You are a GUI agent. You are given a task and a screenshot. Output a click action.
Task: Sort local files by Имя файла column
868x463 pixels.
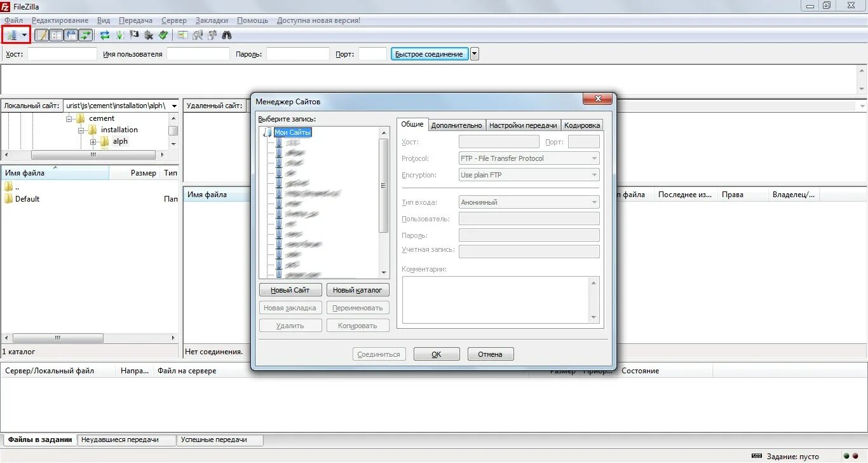point(55,173)
